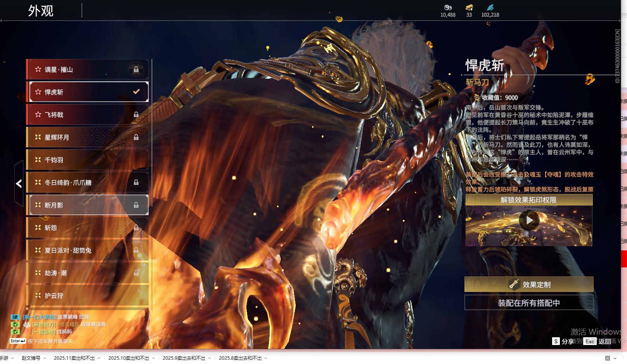The width and height of the screenshot is (627, 364).
Task: Click the 解锁效果拓印权限 button
Action: (529, 200)
